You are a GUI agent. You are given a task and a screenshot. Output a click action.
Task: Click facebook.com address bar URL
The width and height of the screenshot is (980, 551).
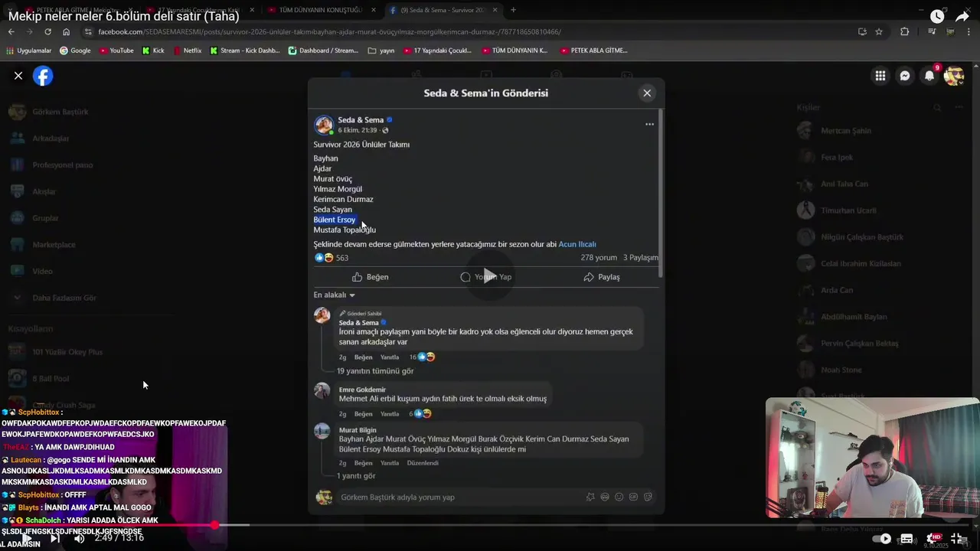[x=329, y=31]
